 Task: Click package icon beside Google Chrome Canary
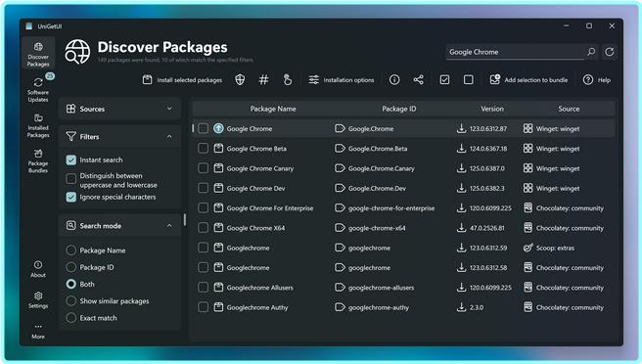[x=218, y=168]
